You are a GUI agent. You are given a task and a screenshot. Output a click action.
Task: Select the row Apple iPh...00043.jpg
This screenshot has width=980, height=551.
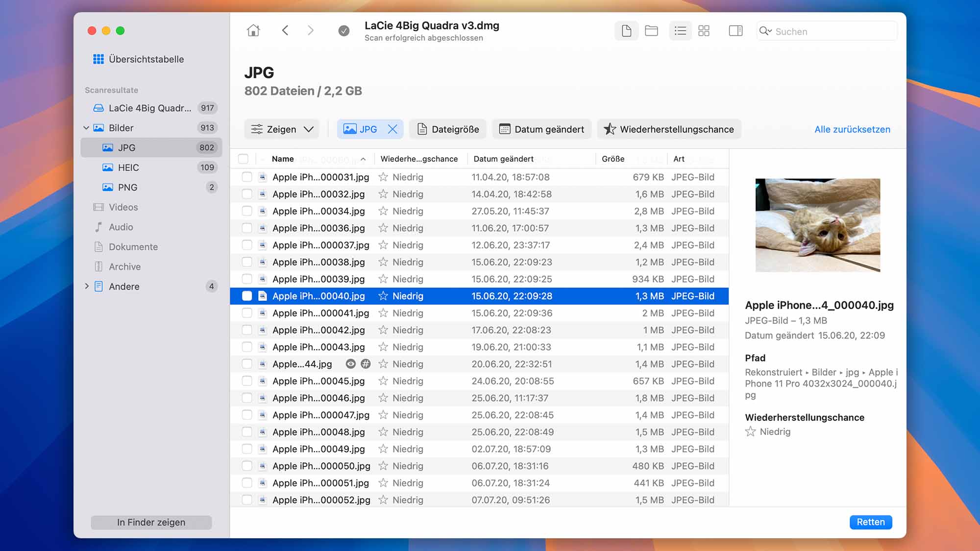click(x=479, y=347)
